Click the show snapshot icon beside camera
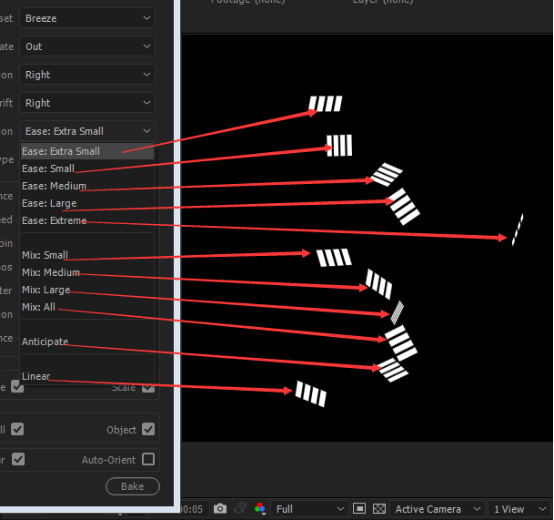The height and width of the screenshot is (520, 554). click(x=240, y=509)
